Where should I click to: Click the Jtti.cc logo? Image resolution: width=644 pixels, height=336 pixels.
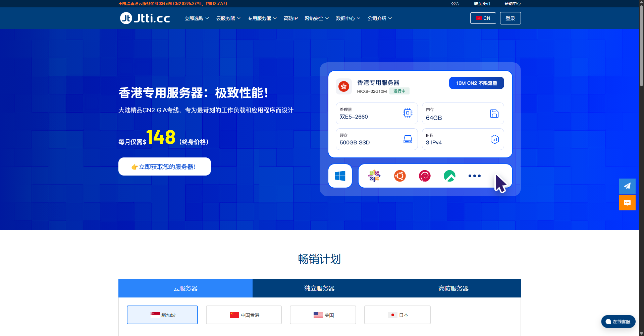(145, 18)
